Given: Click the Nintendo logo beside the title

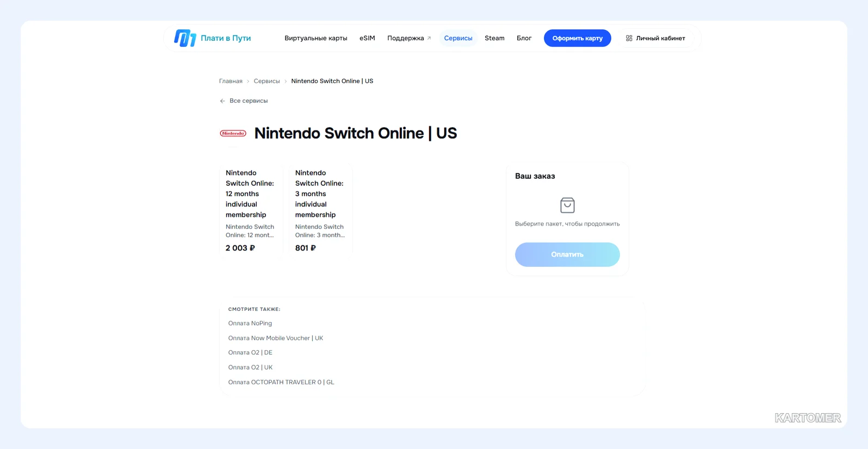Looking at the screenshot, I should (233, 133).
